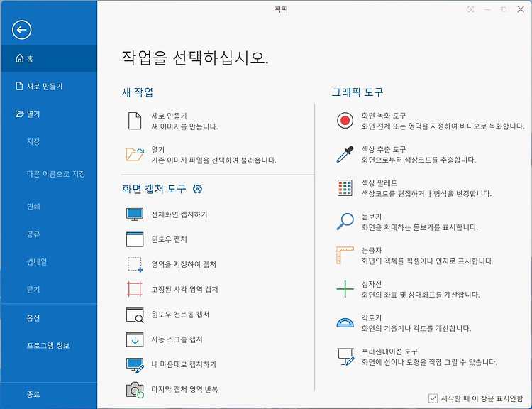Click the 열기 label in sidebar

click(x=33, y=114)
